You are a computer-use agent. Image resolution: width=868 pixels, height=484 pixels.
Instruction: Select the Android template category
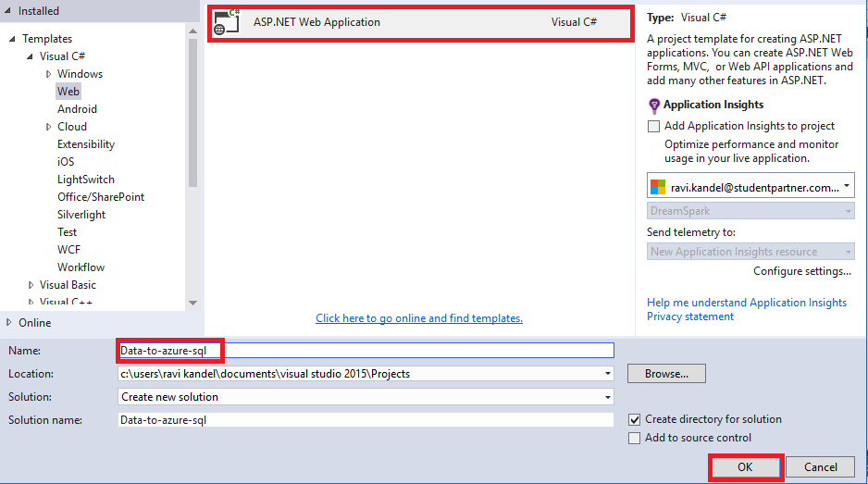(x=77, y=109)
